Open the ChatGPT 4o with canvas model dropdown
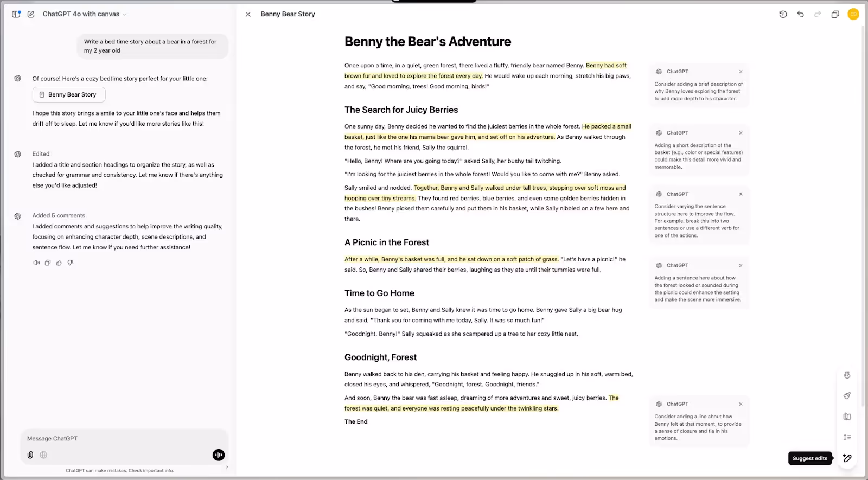Viewport: 868px width, 480px height. click(84, 14)
